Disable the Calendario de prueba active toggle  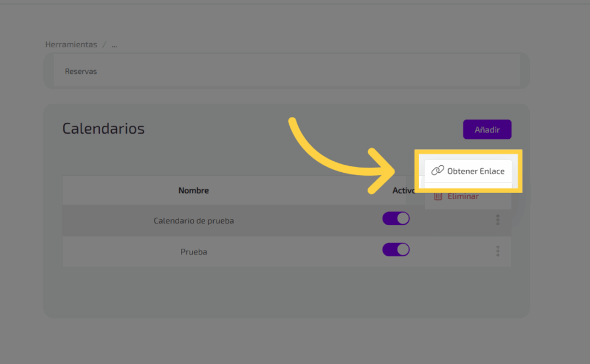click(x=396, y=219)
